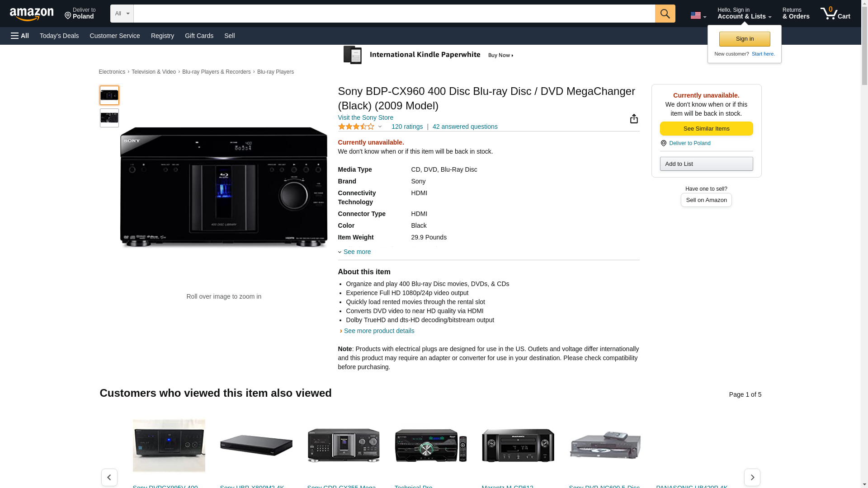868x488 pixels.
Task: Click the Add to List button
Action: click(x=706, y=164)
